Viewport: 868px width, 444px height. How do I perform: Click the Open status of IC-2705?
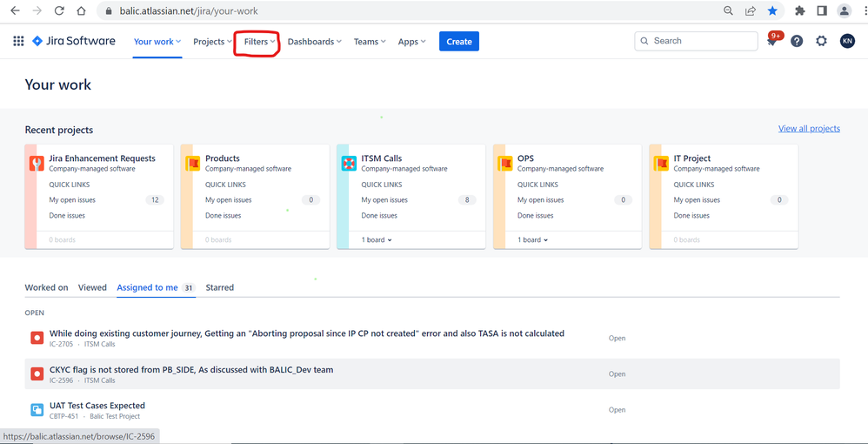coord(618,338)
